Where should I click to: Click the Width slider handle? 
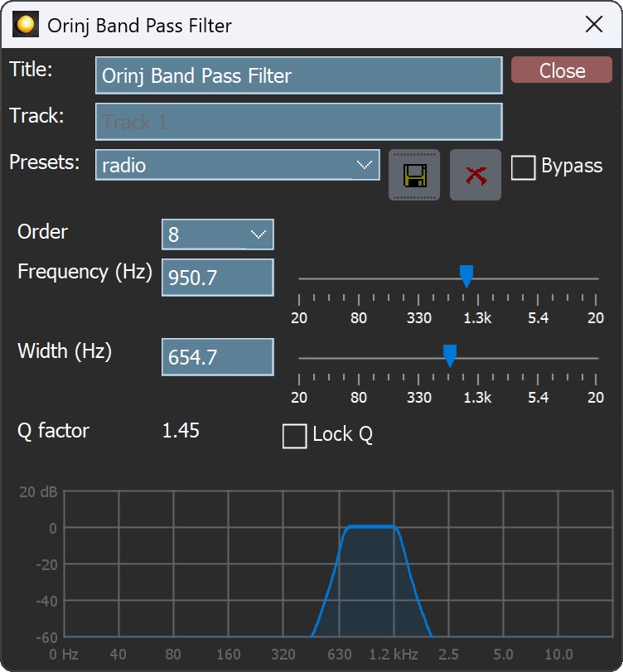(450, 356)
